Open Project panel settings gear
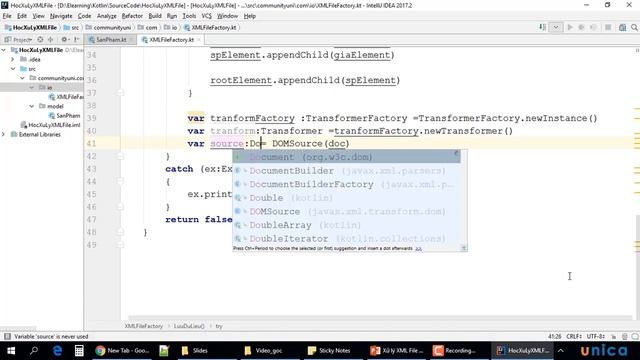This screenshot has width=640, height=360. click(x=64, y=40)
